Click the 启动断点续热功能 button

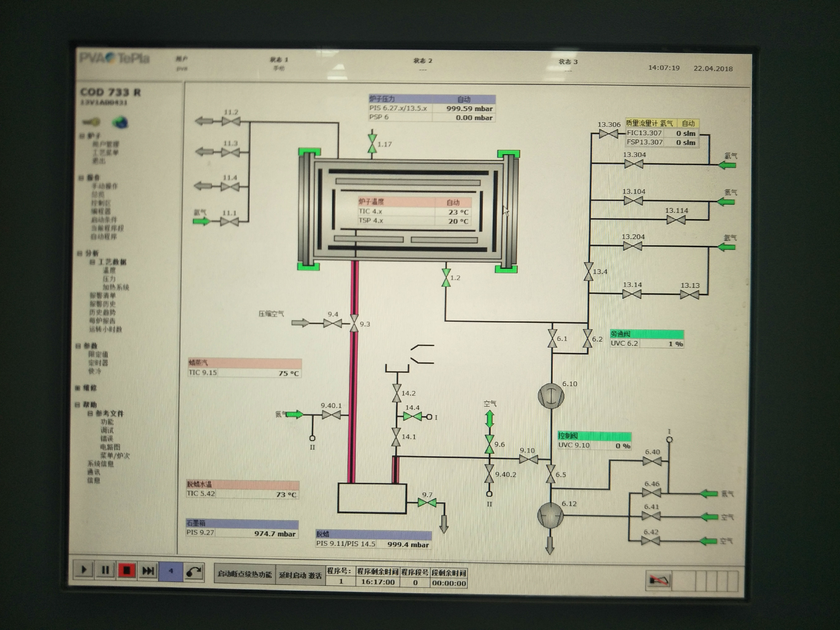pyautogui.click(x=245, y=574)
